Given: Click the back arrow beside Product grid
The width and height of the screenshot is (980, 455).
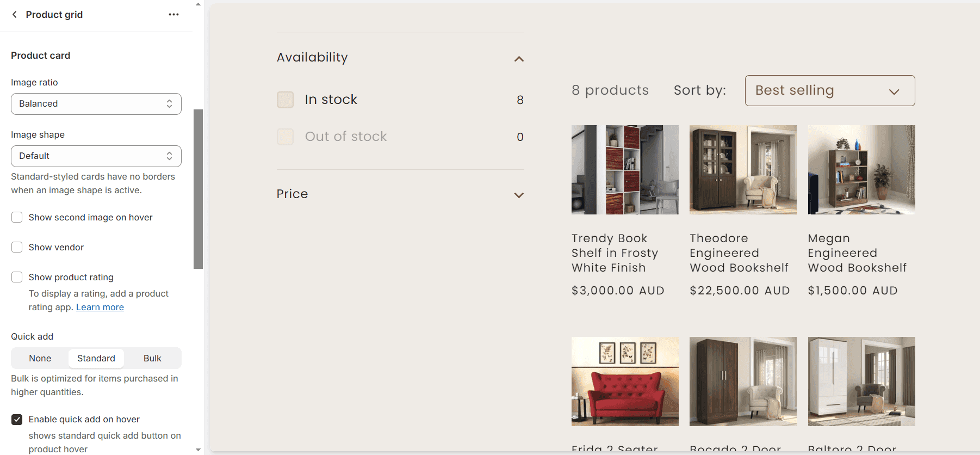Looking at the screenshot, I should click(x=15, y=15).
